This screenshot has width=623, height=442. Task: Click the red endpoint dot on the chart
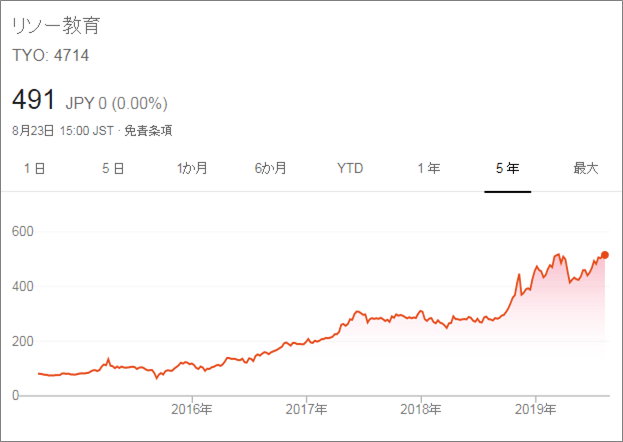coord(605,255)
